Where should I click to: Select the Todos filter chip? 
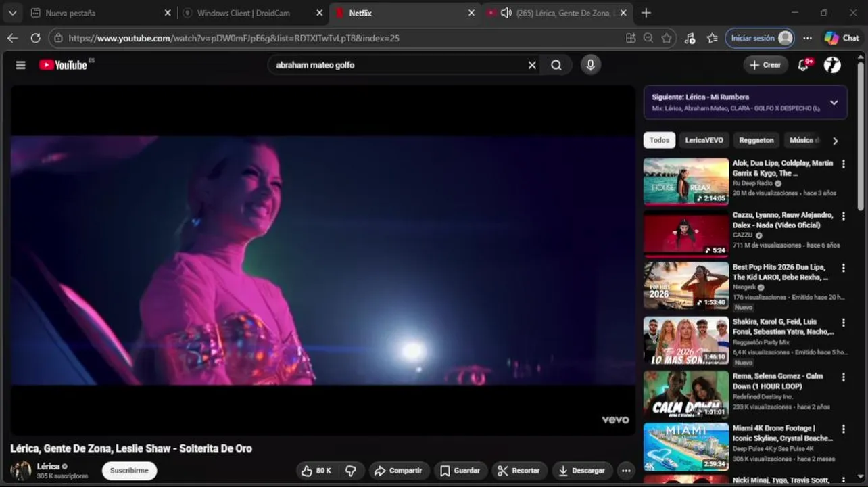click(x=659, y=140)
